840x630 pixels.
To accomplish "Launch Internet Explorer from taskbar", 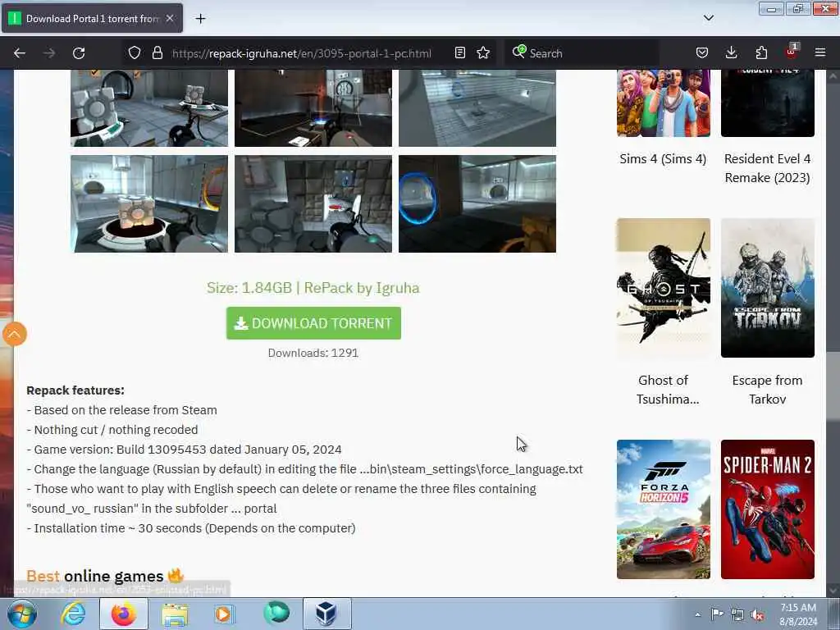I will (73, 614).
